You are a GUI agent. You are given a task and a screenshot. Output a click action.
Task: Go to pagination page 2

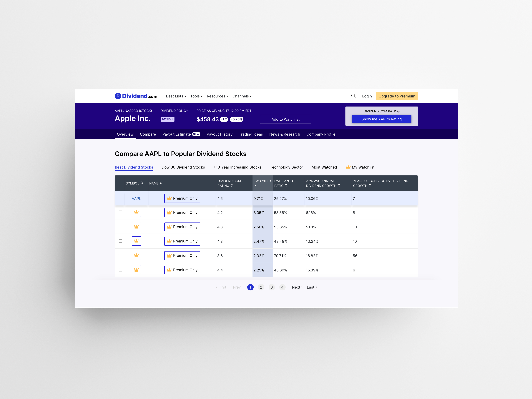click(261, 287)
